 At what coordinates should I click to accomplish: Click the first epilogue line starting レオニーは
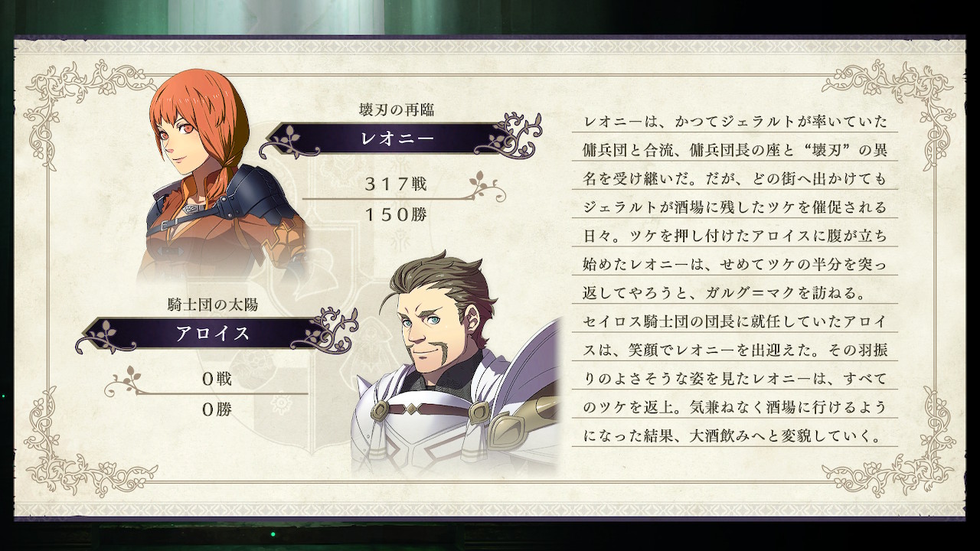(x=735, y=122)
